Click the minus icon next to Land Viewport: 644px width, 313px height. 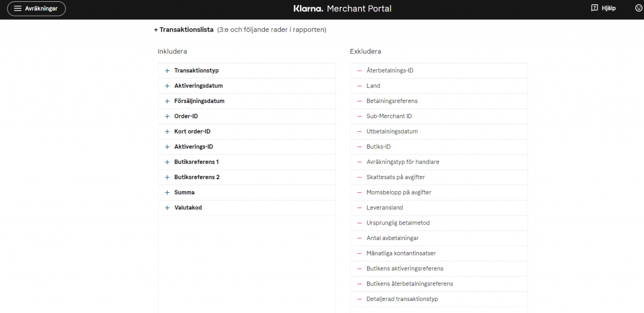(x=359, y=86)
